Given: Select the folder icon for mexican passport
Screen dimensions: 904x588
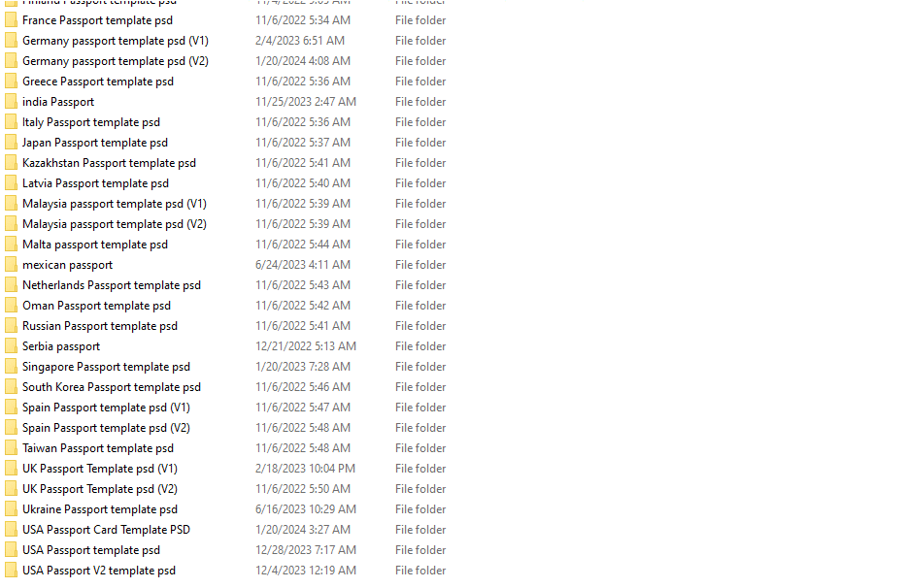Looking at the screenshot, I should pyautogui.click(x=11, y=265).
